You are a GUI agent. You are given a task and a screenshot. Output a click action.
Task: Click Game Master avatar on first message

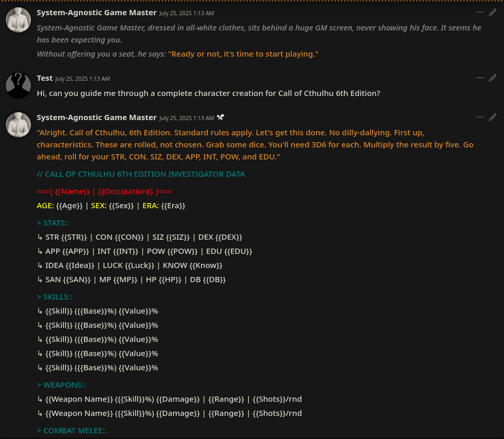(x=18, y=20)
